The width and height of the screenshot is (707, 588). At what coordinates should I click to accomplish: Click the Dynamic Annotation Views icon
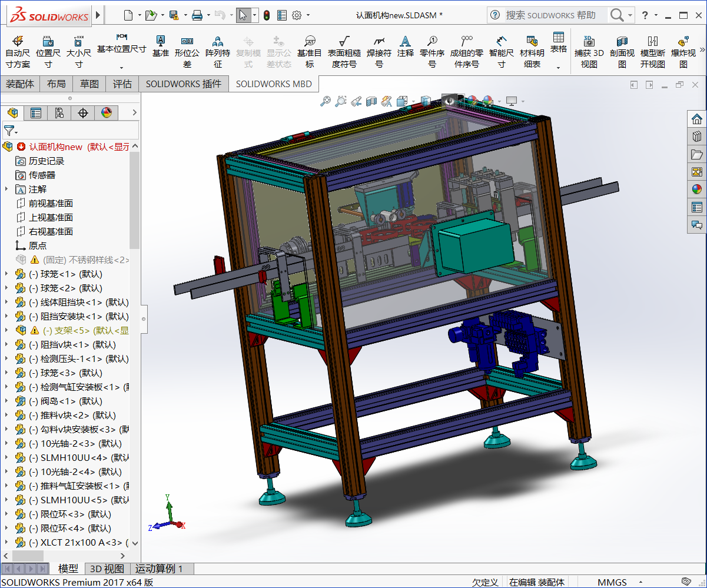pos(386,101)
